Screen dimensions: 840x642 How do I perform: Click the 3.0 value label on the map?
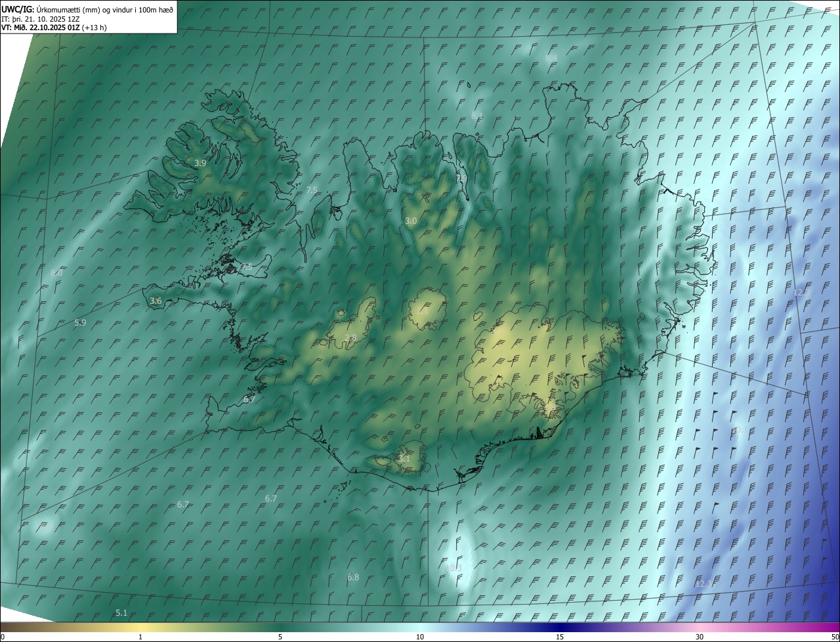[411, 221]
